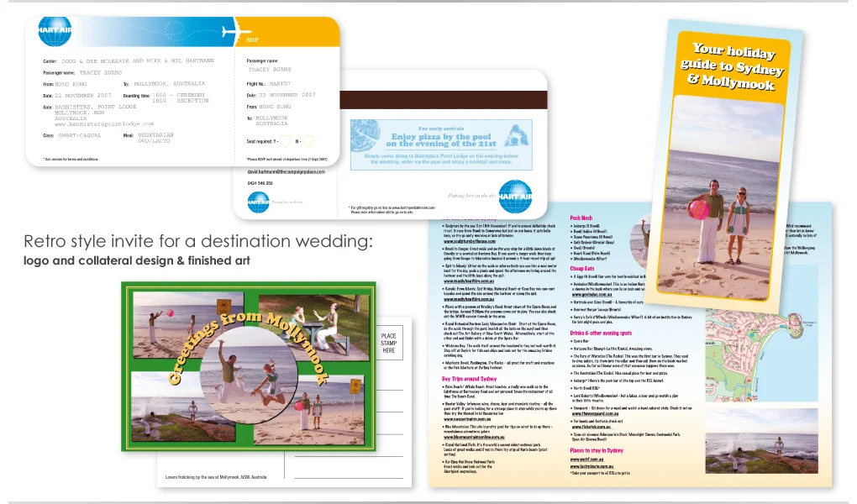
Task: Select the N heart for seat required
Action: (308, 142)
